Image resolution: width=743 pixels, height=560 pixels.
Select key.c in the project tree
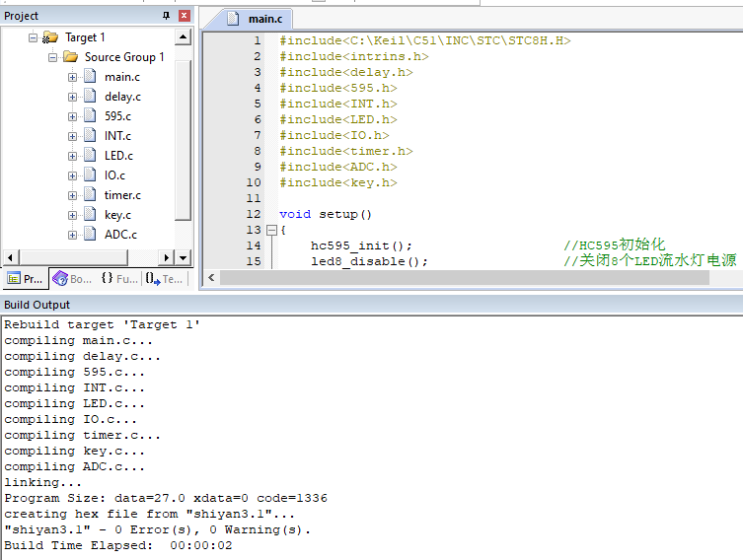pyautogui.click(x=117, y=215)
